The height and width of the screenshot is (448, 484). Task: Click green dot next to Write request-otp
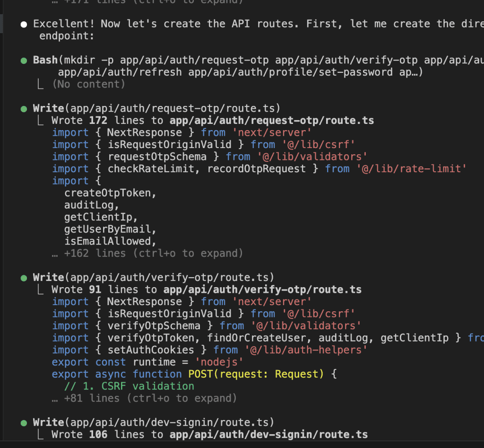point(24,109)
